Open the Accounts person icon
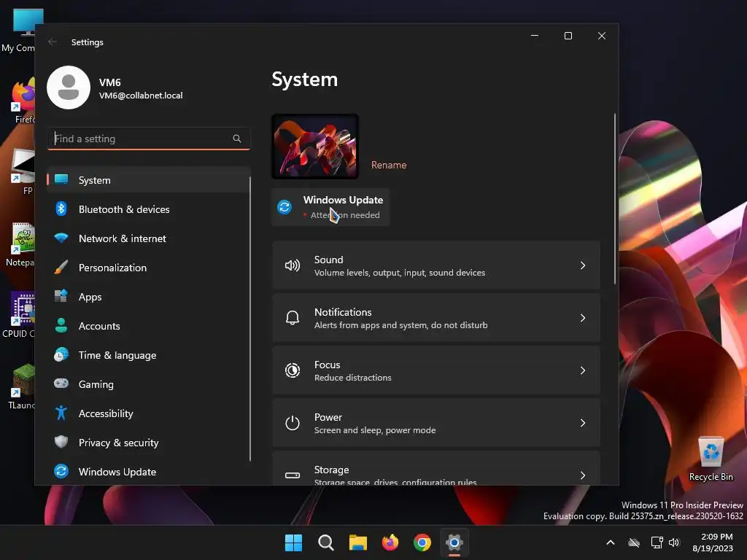Viewport: 747px width, 560px height. click(x=61, y=325)
